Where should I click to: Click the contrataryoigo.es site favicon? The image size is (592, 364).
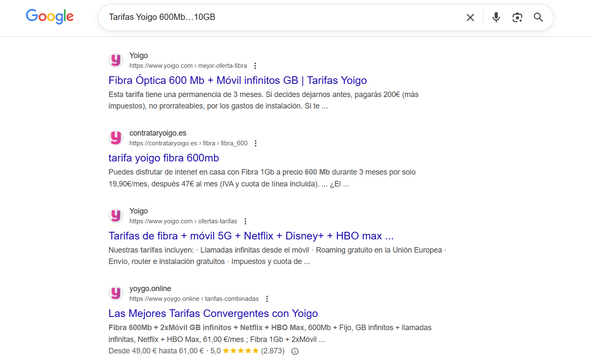tap(116, 138)
